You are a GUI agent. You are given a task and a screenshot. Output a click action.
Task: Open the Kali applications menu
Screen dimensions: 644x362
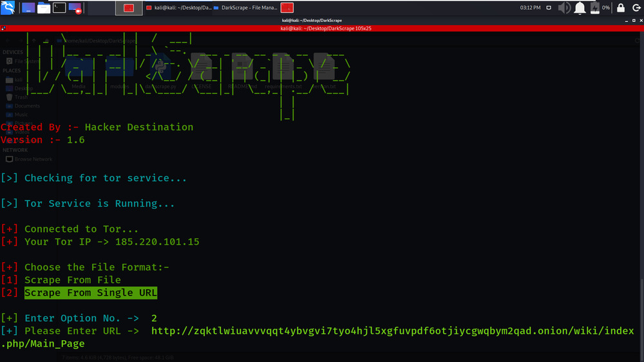8,7
